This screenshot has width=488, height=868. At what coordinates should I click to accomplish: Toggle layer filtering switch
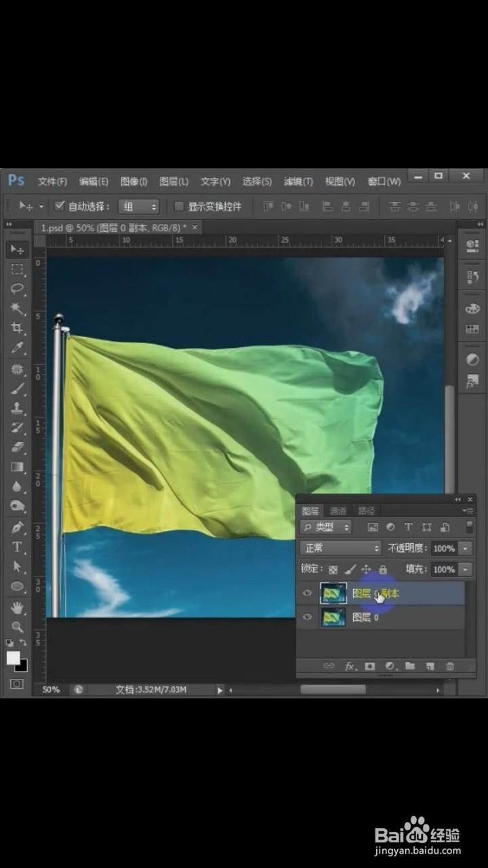coord(470,527)
